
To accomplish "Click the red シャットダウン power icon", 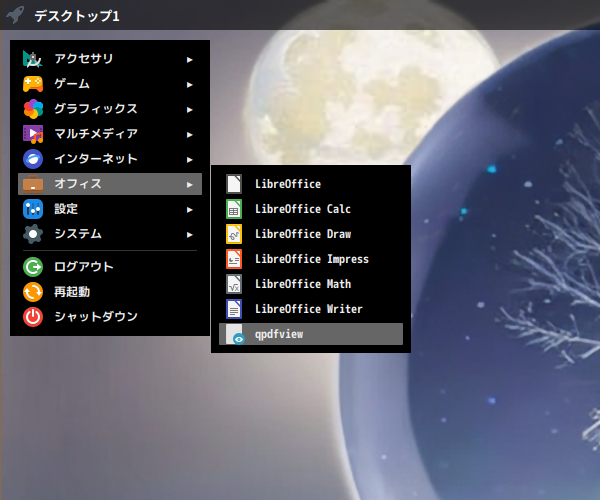I will click(x=33, y=317).
